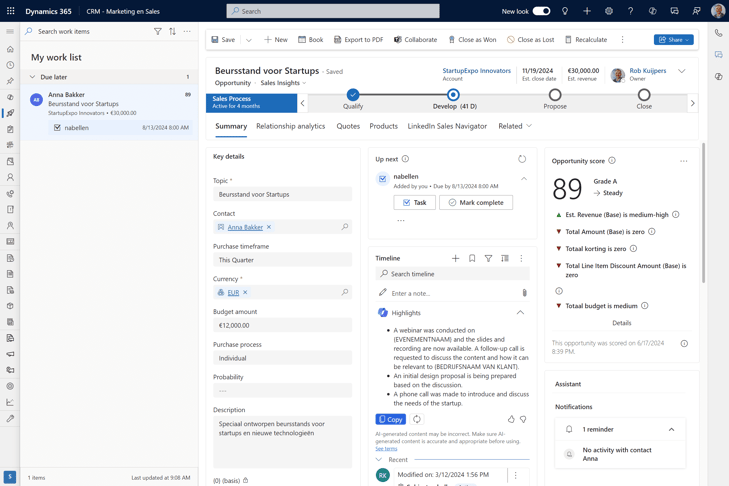
Task: Switch to the Quotes tab
Action: pos(348,126)
